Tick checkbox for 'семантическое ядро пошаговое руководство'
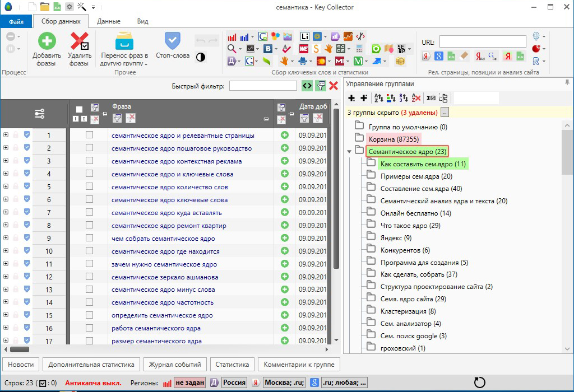The width and height of the screenshot is (574, 392). tap(89, 148)
